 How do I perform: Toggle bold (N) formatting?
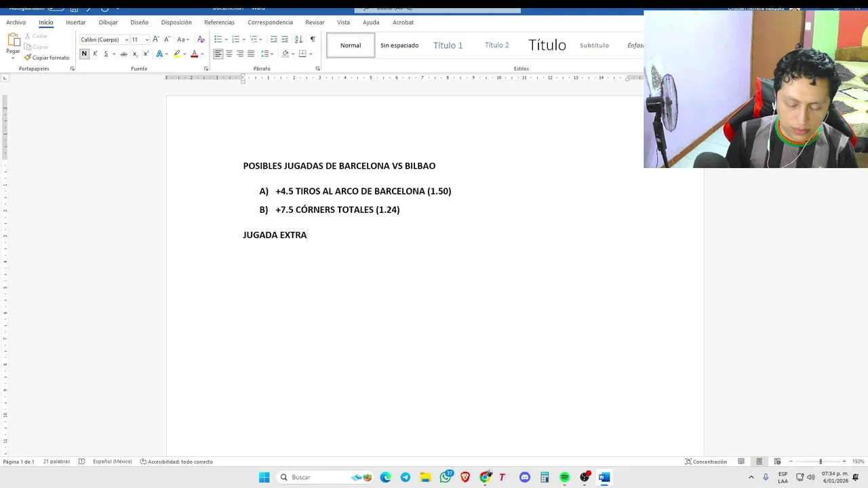84,54
